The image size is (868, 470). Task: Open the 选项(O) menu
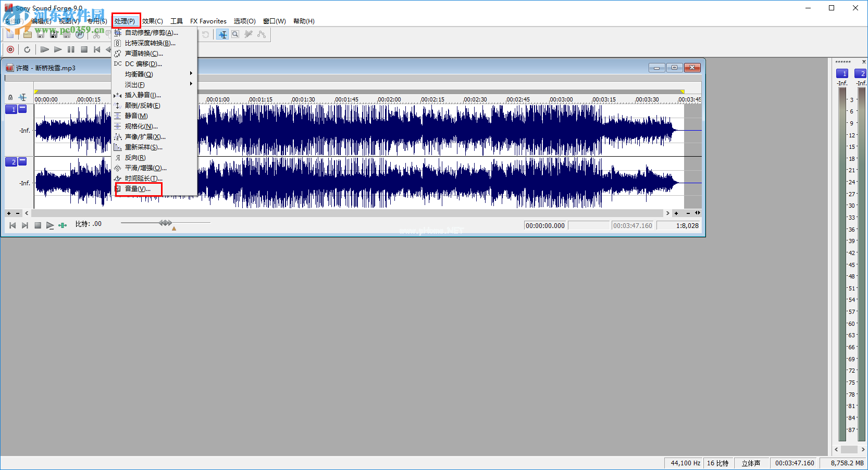[x=245, y=21]
